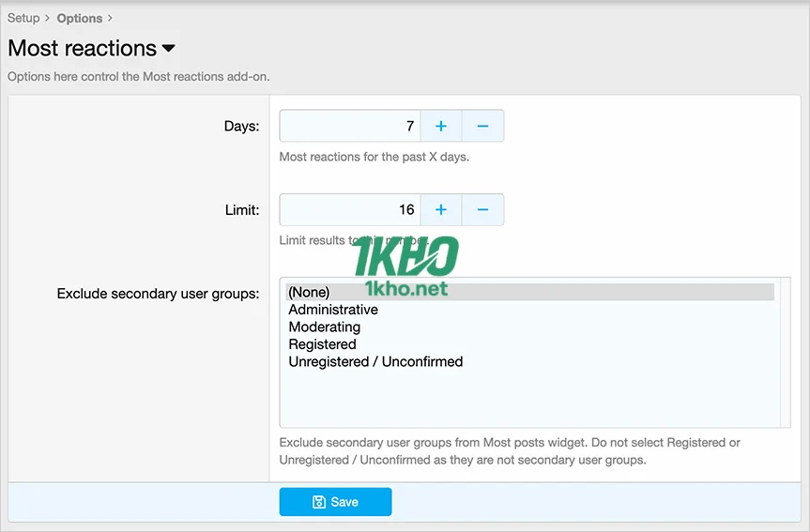
Task: Select Administrative in the groups list
Action: pos(333,310)
